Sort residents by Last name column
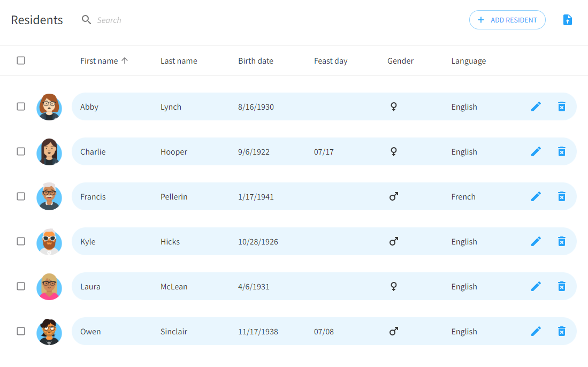The image size is (588, 367). tap(179, 61)
